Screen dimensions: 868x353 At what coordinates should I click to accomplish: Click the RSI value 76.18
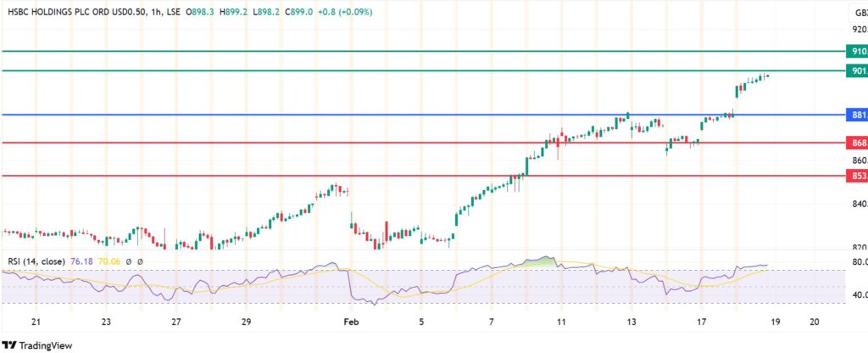[86, 263]
